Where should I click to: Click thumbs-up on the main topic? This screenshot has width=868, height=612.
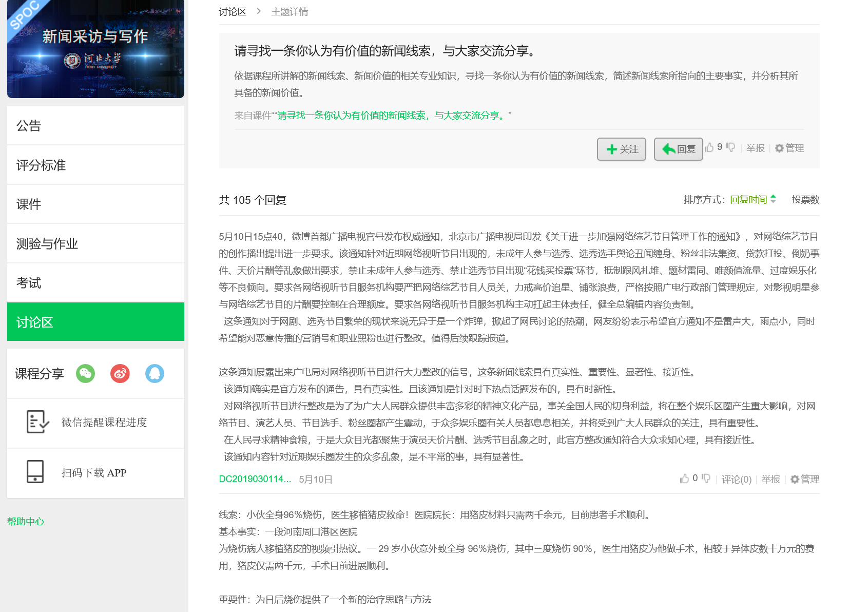pyautogui.click(x=709, y=148)
